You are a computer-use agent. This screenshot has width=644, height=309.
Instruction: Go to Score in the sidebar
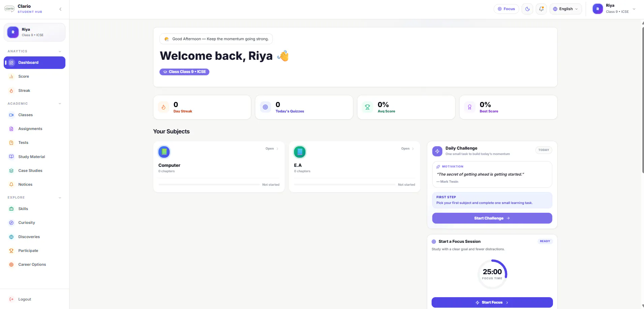pos(34,77)
